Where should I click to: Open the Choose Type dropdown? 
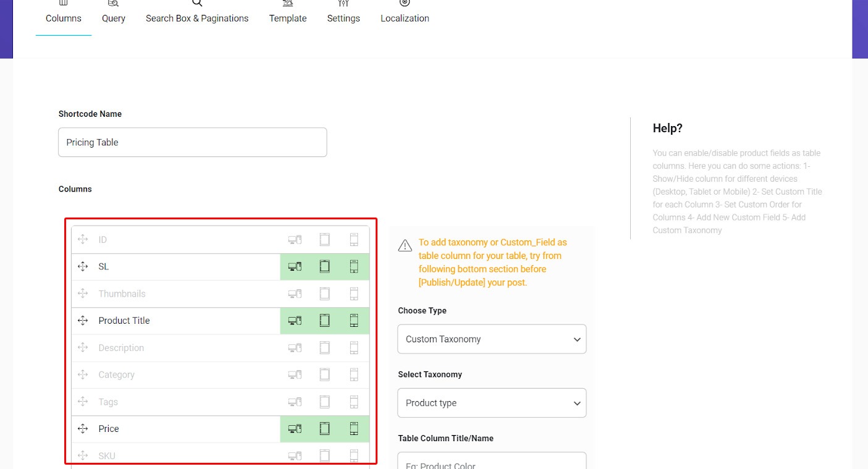pyautogui.click(x=492, y=339)
